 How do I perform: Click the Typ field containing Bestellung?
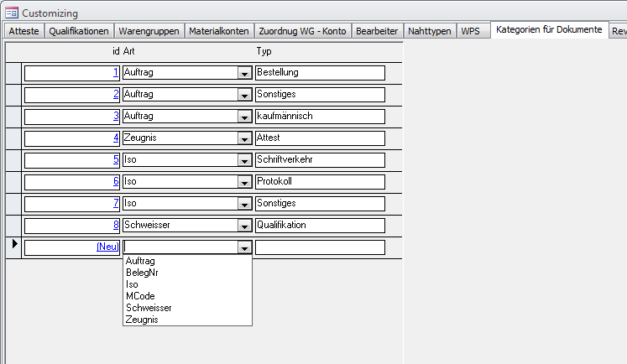(x=320, y=73)
